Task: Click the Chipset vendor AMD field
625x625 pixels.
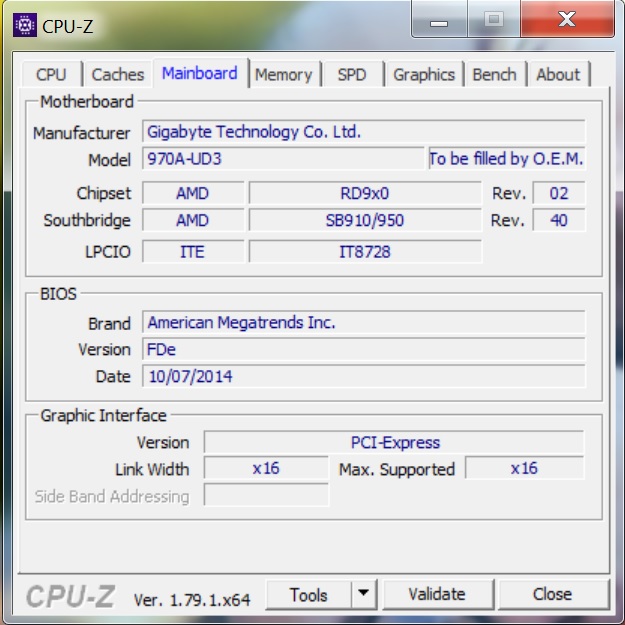Action: click(x=193, y=193)
